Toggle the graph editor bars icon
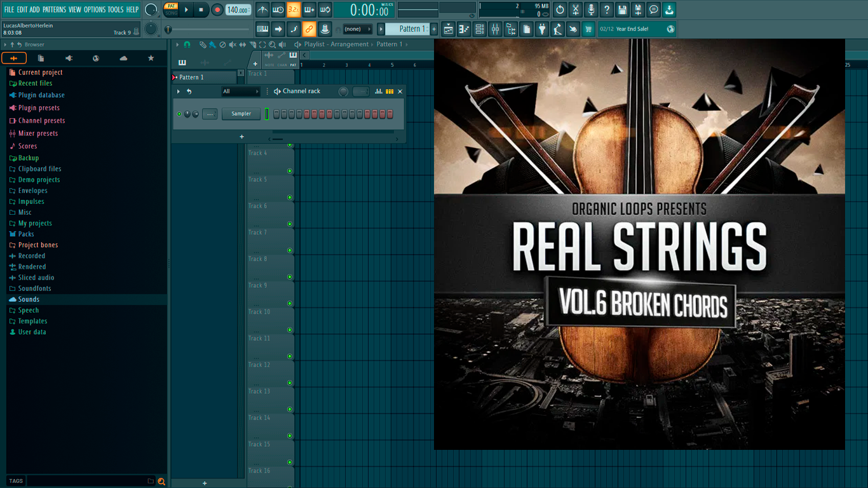 pyautogui.click(x=379, y=91)
